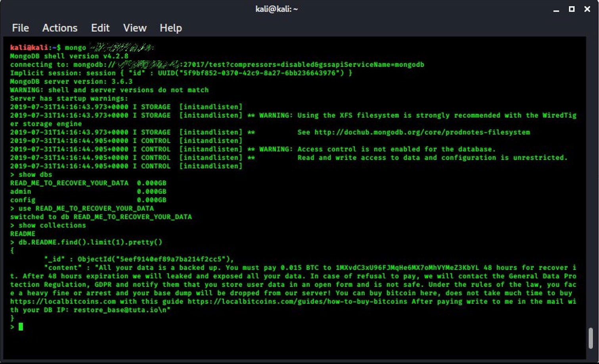Click the terminal vertical scrollbar thumb
Image resolution: width=599 pixels, height=364 pixels.
(591, 337)
